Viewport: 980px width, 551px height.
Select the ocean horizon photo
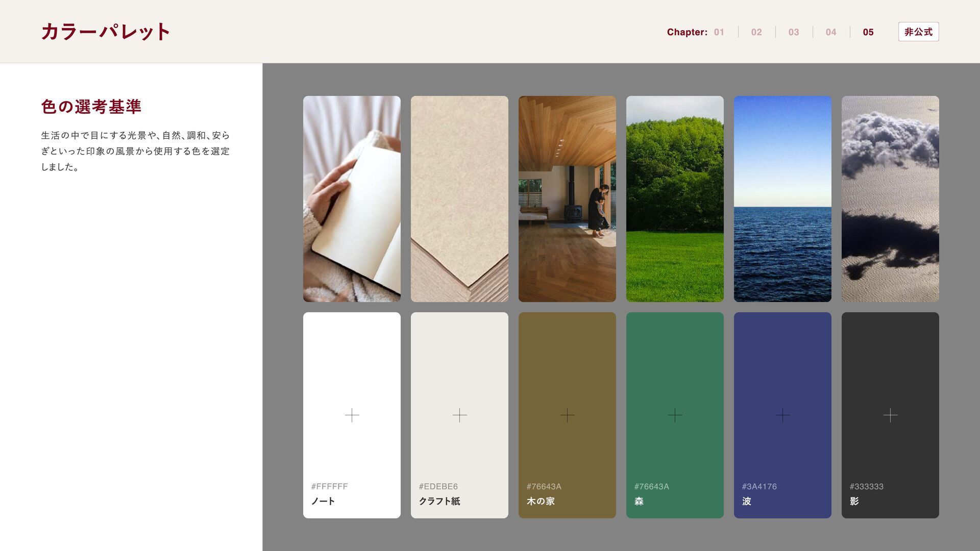pos(782,199)
